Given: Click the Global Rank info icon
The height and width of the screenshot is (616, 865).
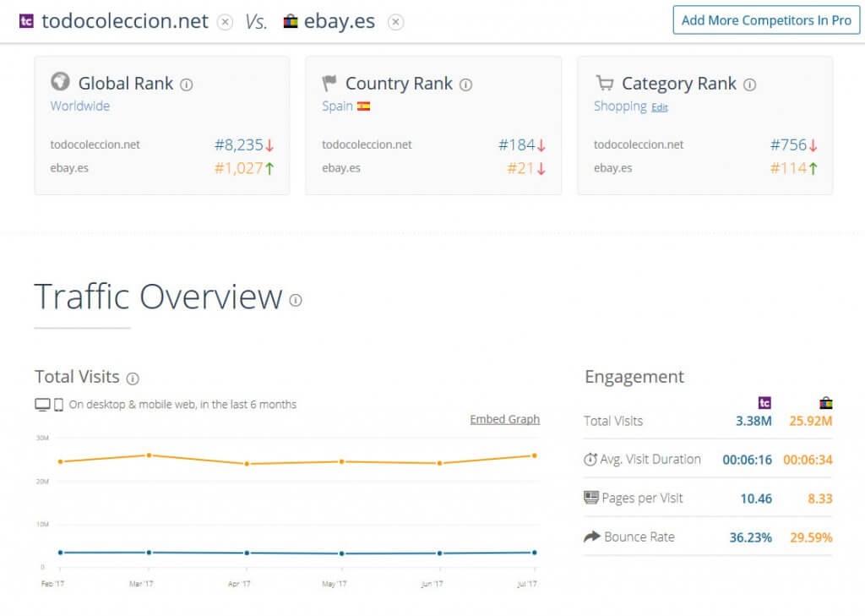Looking at the screenshot, I should (187, 84).
